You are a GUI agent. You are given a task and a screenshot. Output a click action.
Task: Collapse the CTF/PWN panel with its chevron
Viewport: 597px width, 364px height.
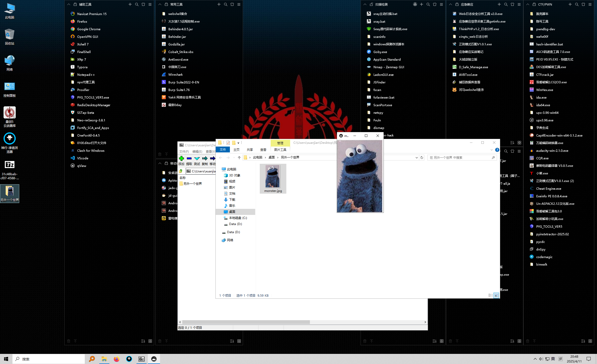tap(528, 4)
